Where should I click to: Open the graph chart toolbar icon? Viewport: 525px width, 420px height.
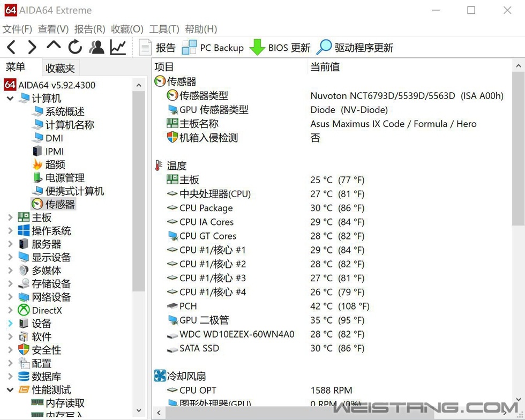[x=118, y=48]
